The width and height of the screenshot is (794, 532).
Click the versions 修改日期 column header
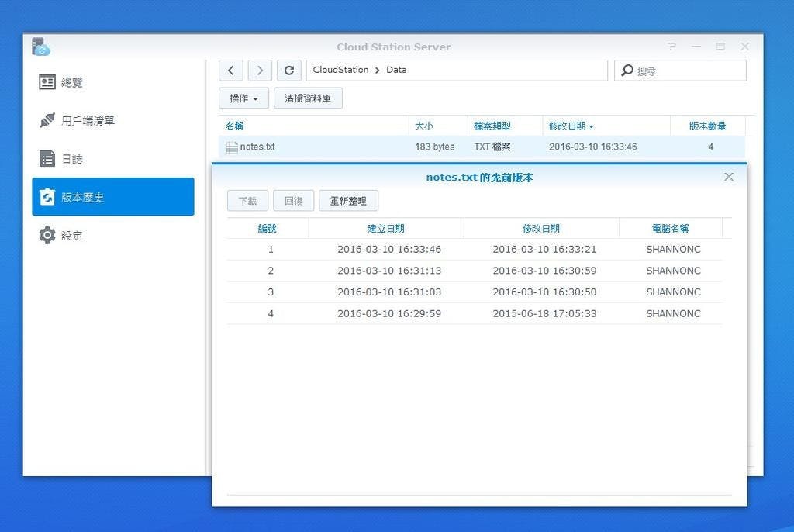click(x=541, y=229)
